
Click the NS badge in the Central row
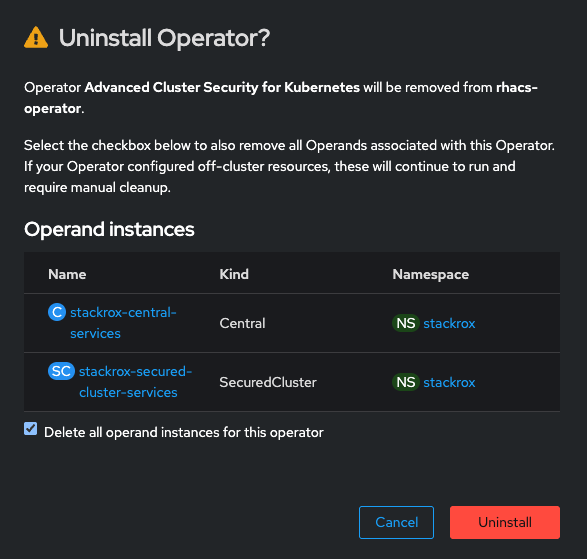point(405,323)
